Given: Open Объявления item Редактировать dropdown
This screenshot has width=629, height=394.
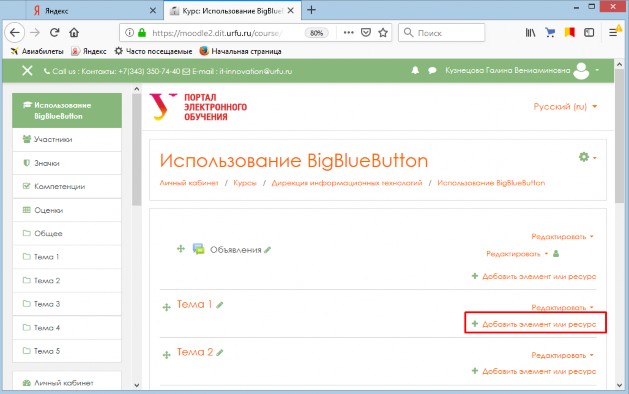Looking at the screenshot, I should pos(517,254).
